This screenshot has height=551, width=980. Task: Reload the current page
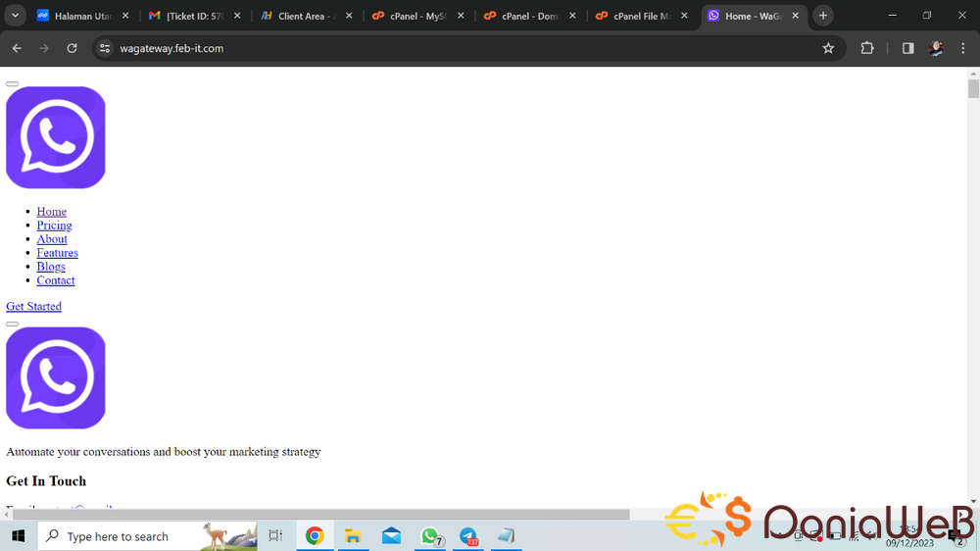(72, 48)
